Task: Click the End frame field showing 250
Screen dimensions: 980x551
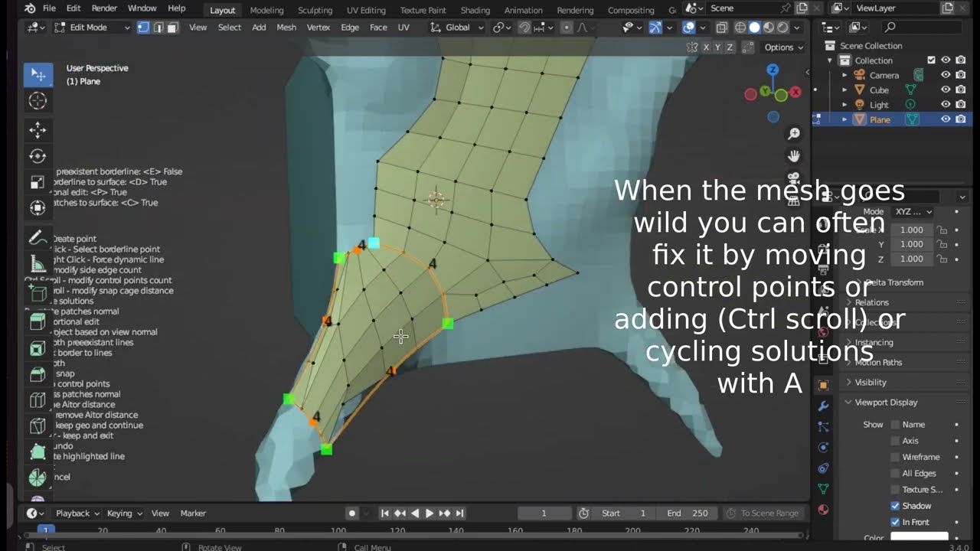Action: point(687,513)
